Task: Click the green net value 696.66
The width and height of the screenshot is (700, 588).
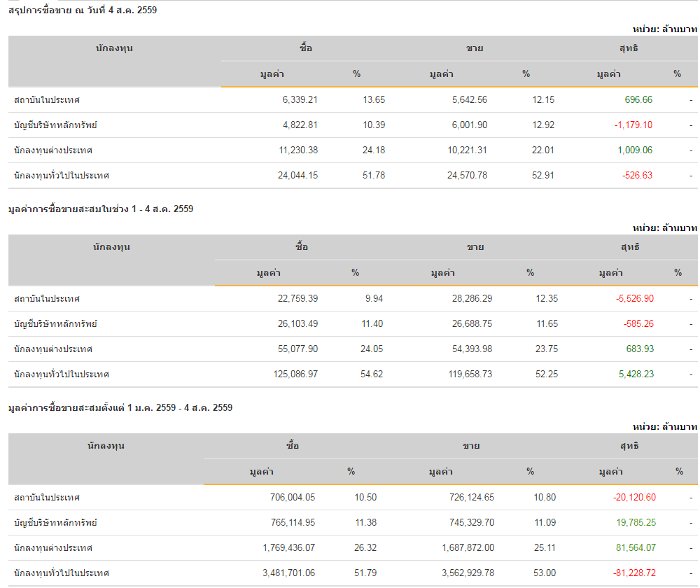Action: click(638, 99)
